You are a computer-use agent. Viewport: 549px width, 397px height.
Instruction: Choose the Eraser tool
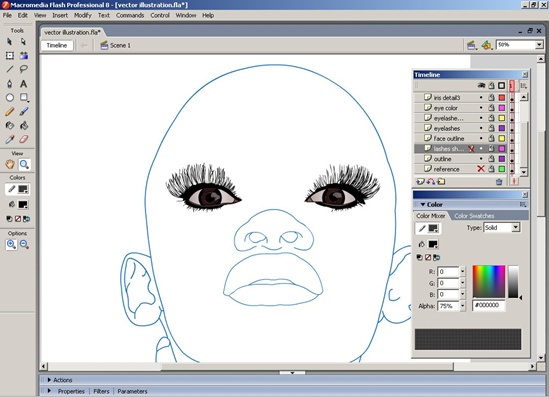[x=23, y=139]
